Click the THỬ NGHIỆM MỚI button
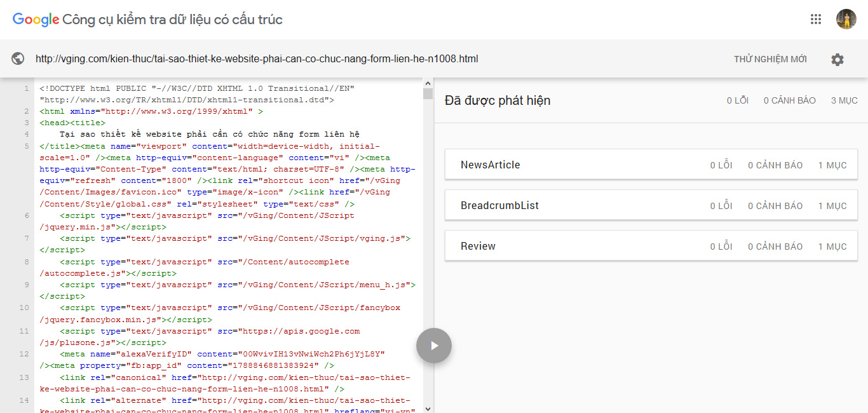This screenshot has height=413, width=868. pyautogui.click(x=770, y=59)
